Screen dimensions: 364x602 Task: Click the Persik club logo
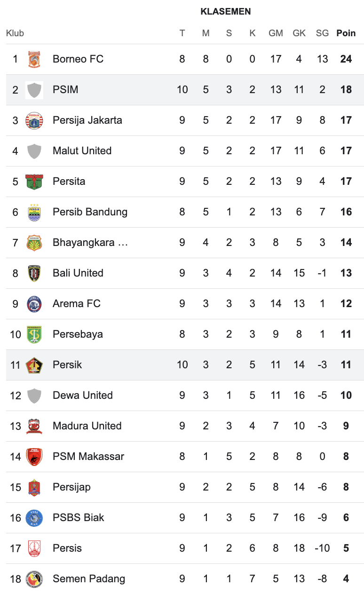(34, 365)
